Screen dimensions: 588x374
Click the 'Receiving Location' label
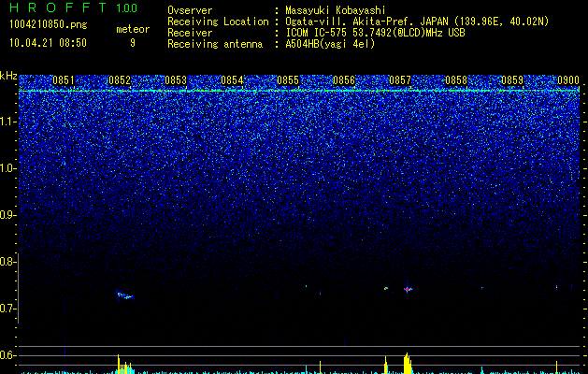218,22
